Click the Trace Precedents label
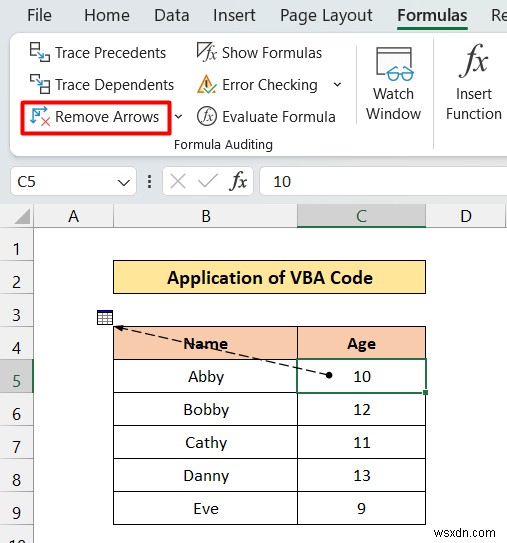Image resolution: width=507 pixels, height=543 pixels. (110, 53)
